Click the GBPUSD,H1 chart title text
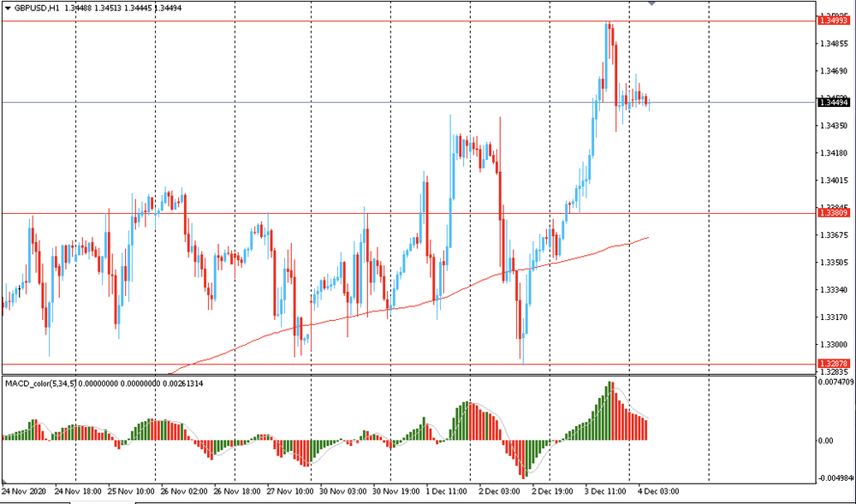This screenshot has height=504, width=856. [37, 9]
